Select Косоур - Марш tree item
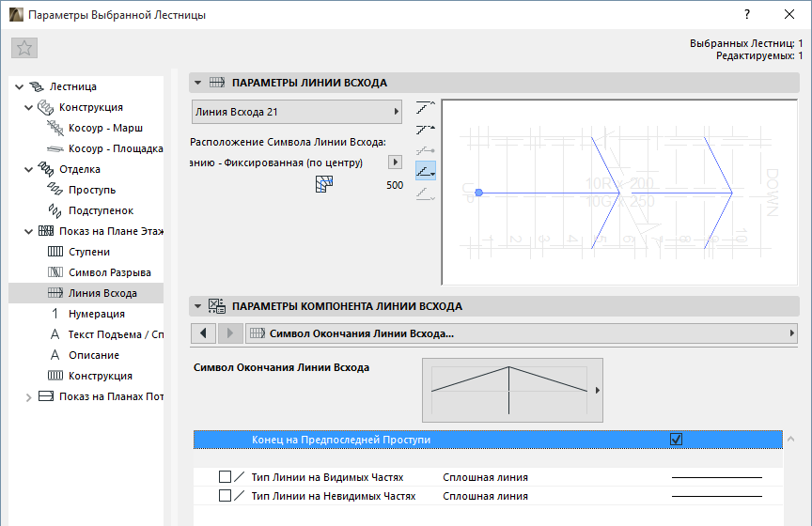812x526 pixels. pos(105,128)
